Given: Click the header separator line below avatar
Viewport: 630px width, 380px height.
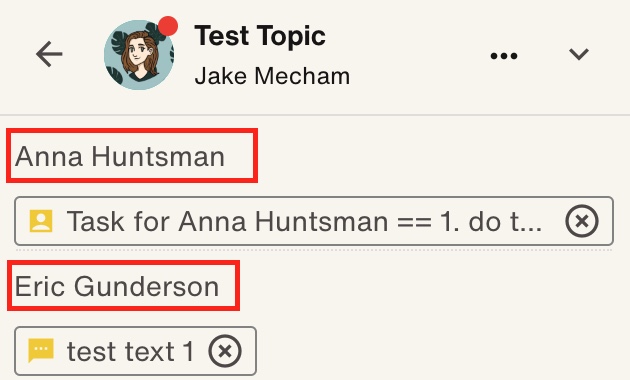Looking at the screenshot, I should (315, 115).
